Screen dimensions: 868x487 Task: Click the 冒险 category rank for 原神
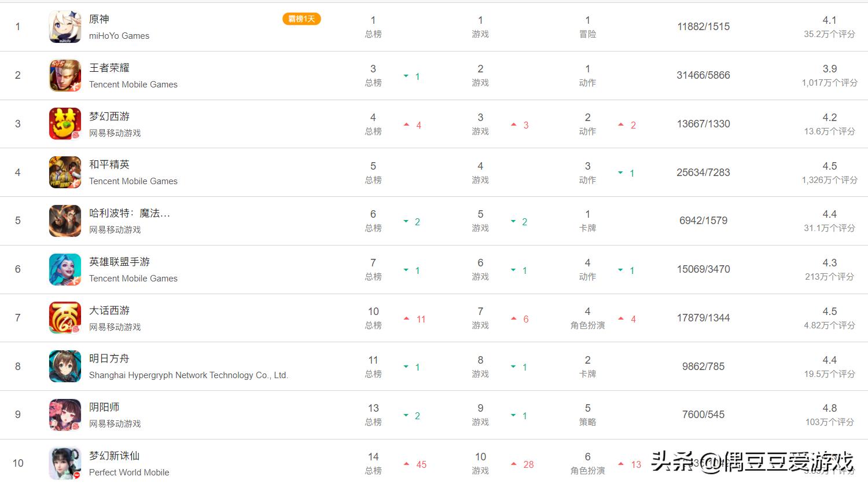(588, 27)
